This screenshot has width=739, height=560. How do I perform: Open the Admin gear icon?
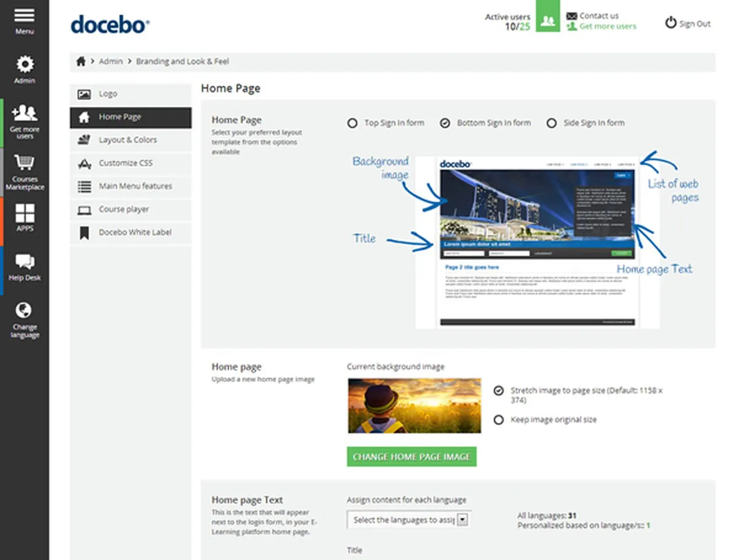(x=25, y=64)
